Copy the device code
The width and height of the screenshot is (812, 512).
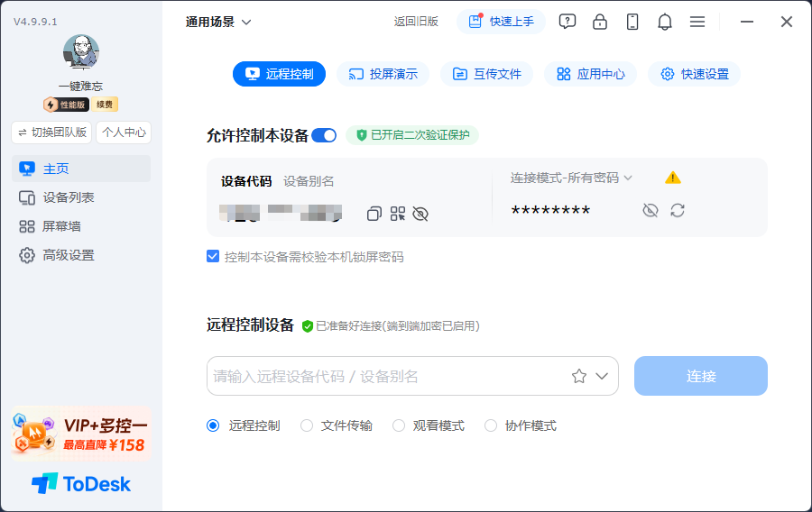tap(374, 214)
